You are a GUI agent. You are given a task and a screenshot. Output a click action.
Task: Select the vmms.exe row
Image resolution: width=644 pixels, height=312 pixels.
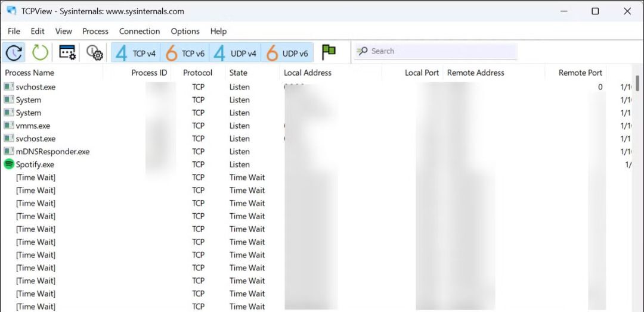pyautogui.click(x=316, y=126)
